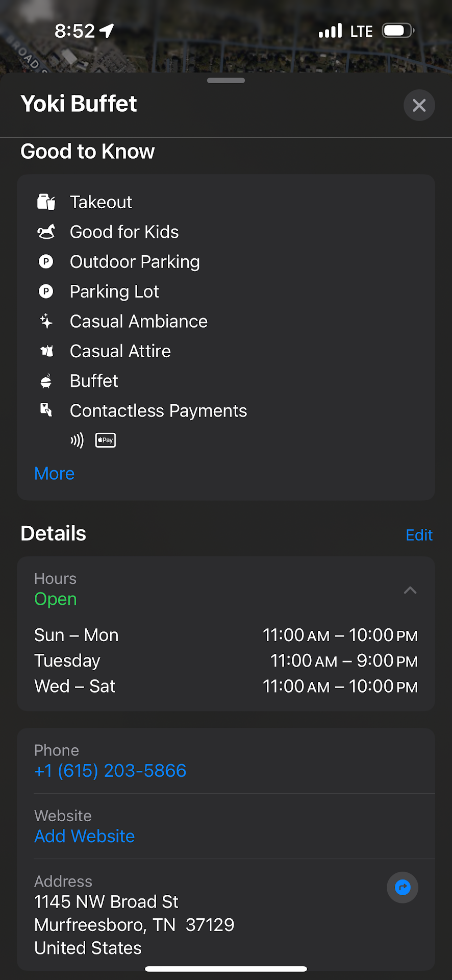
Task: Tap the Apple Pay badge
Action: click(x=106, y=440)
